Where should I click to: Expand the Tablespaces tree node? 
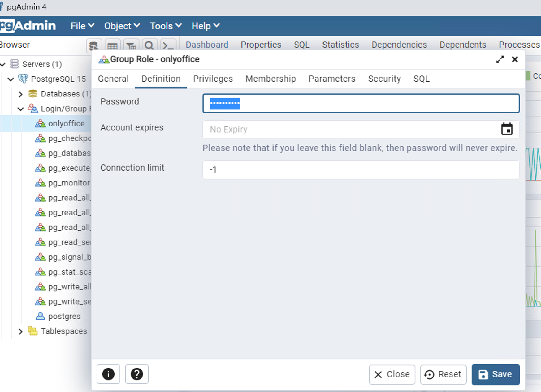[20, 331]
